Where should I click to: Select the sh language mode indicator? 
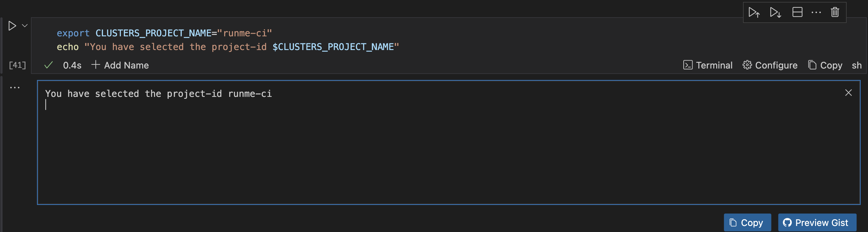pyautogui.click(x=857, y=65)
